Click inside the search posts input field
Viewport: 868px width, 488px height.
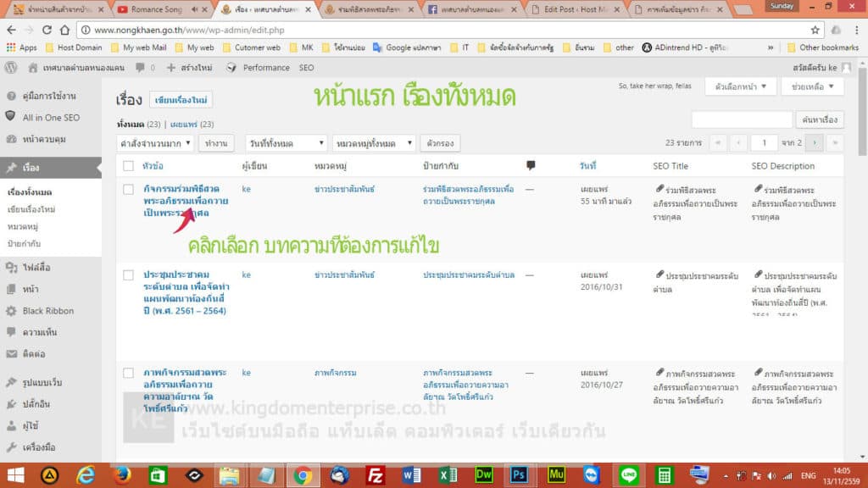(742, 119)
